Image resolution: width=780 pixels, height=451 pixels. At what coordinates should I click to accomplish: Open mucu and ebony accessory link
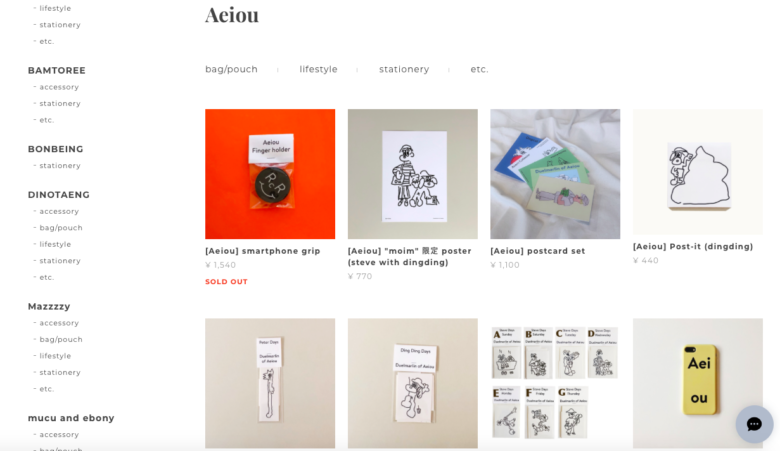(x=59, y=435)
